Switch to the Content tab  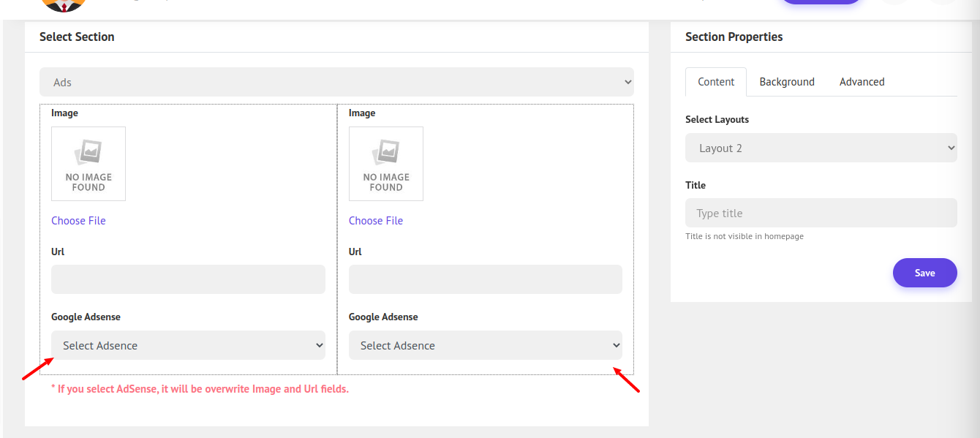tap(716, 82)
